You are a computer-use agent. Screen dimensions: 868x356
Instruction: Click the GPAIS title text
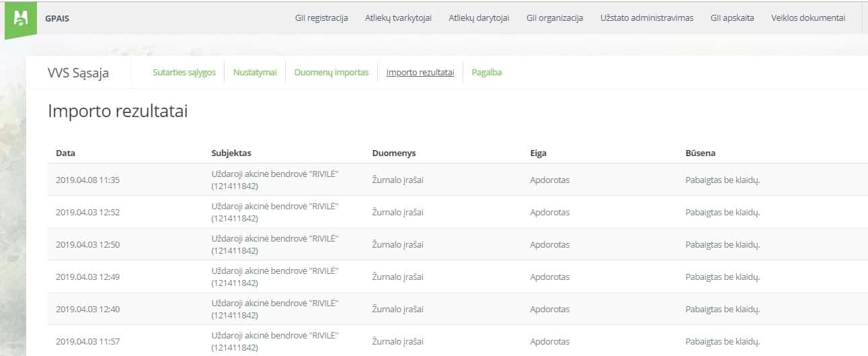tap(57, 19)
